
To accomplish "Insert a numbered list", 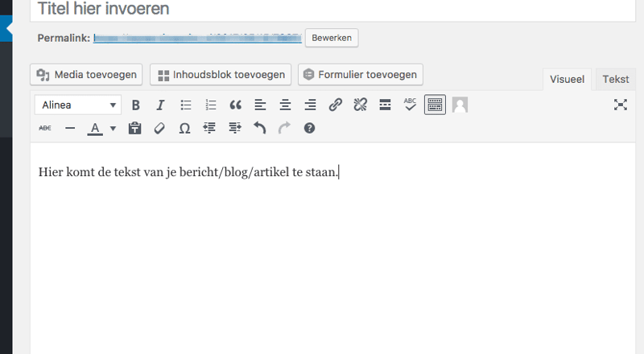I will [x=211, y=105].
